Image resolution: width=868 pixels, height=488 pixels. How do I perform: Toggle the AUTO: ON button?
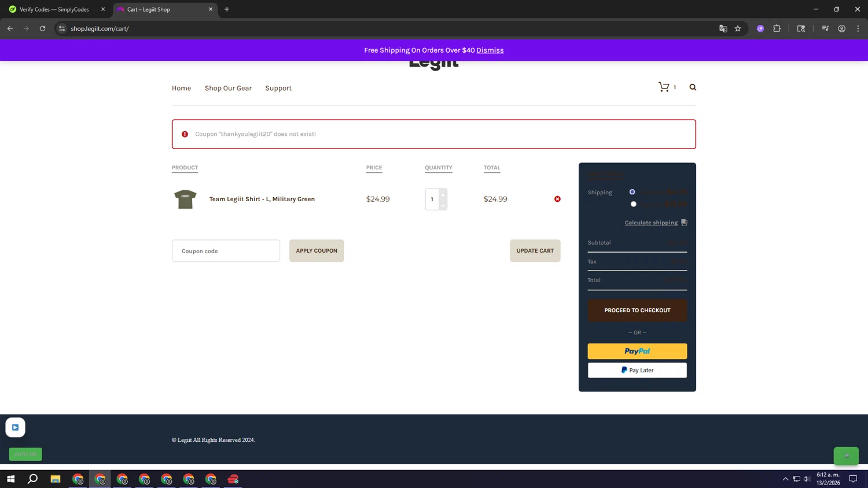[25, 454]
